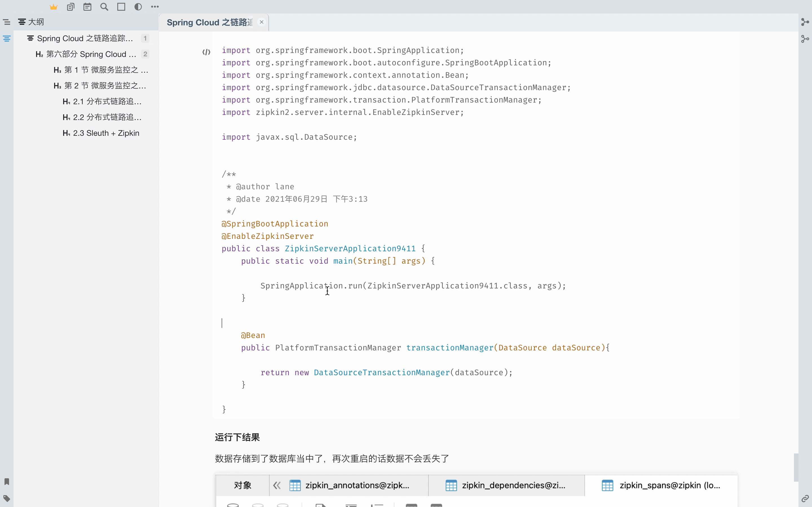Viewport: 812px width, 507px height.
Task: Open bookmarks panel icon at bottom-left
Action: tap(7, 482)
